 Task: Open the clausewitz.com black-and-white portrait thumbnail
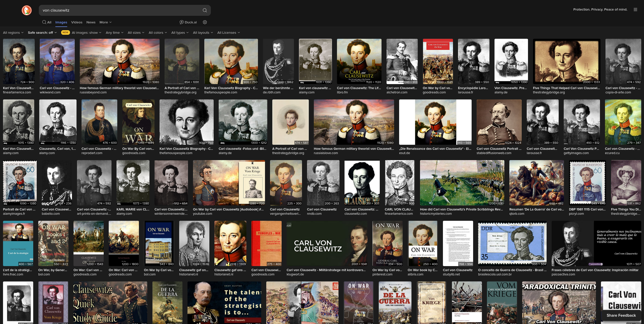[362, 183]
